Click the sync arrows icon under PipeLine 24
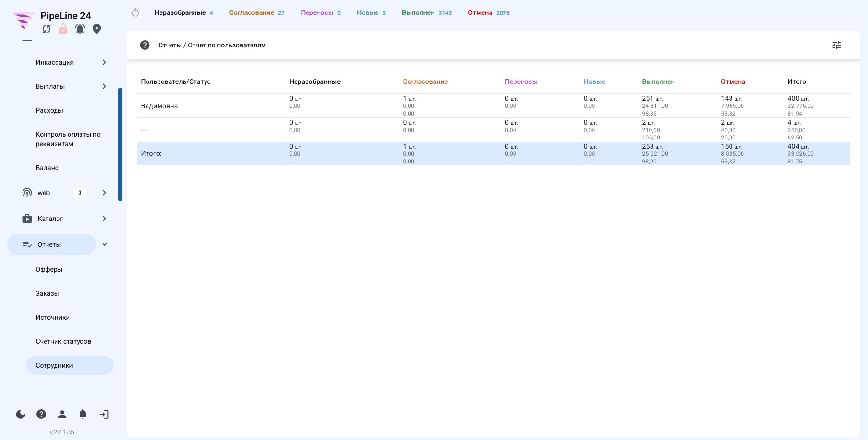This screenshot has height=440, width=868. coord(46,29)
